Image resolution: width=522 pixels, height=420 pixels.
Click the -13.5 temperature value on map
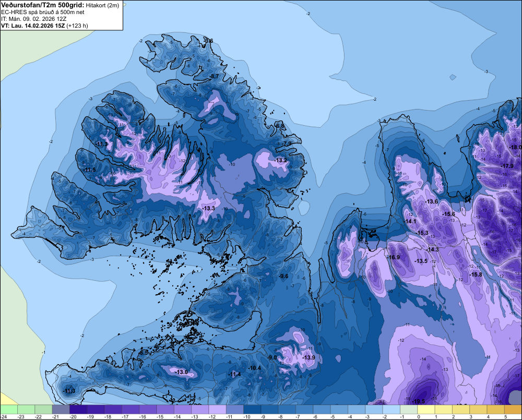(x=421, y=261)
